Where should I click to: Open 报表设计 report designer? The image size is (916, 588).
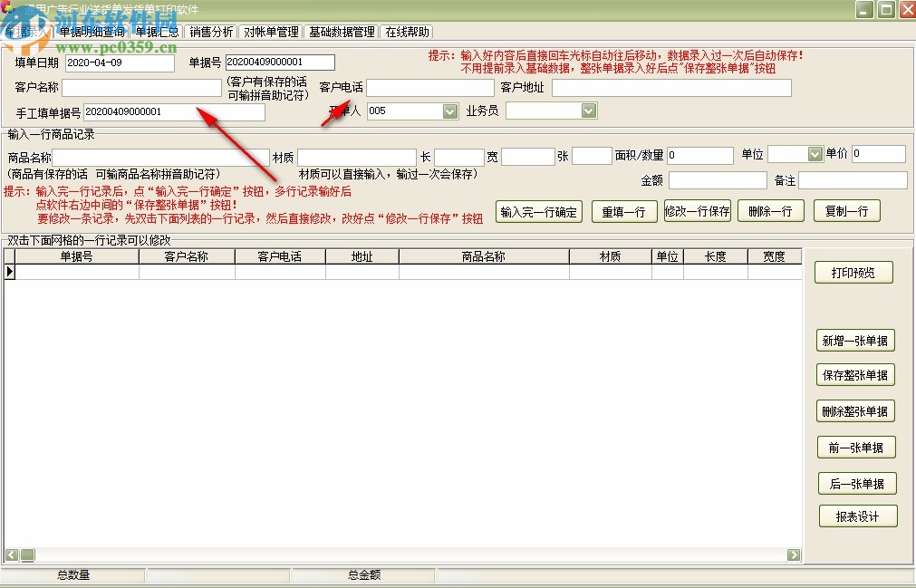(858, 516)
